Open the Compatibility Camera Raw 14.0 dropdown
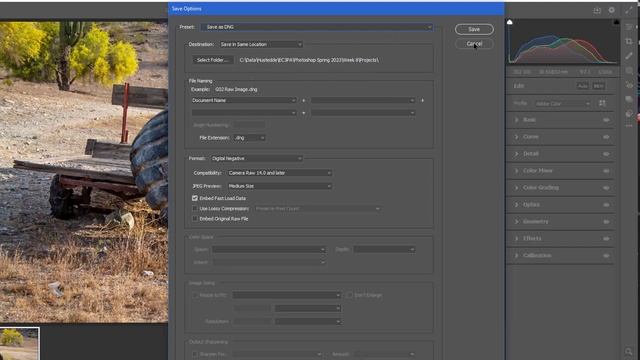Screen dimensions: 640x360 280,173
